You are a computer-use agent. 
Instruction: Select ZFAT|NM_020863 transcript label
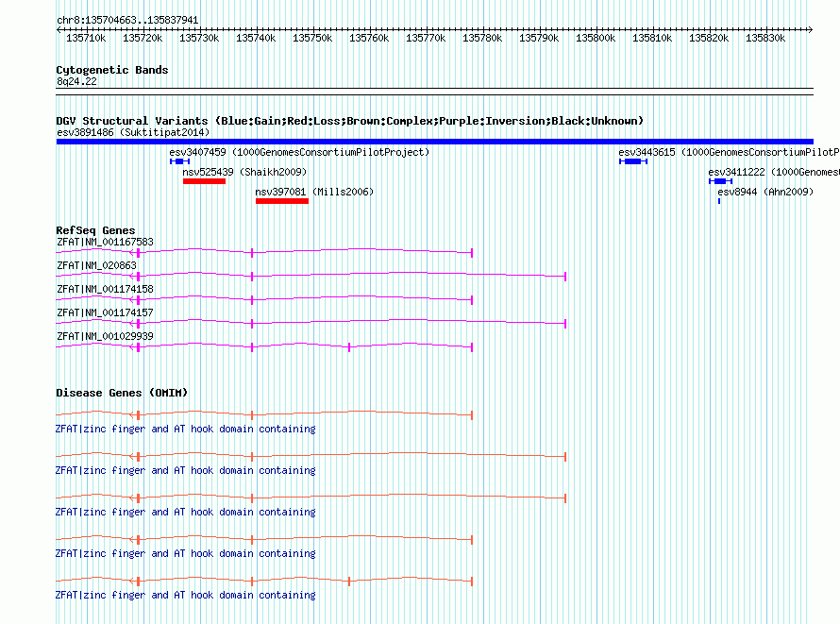pos(96,265)
